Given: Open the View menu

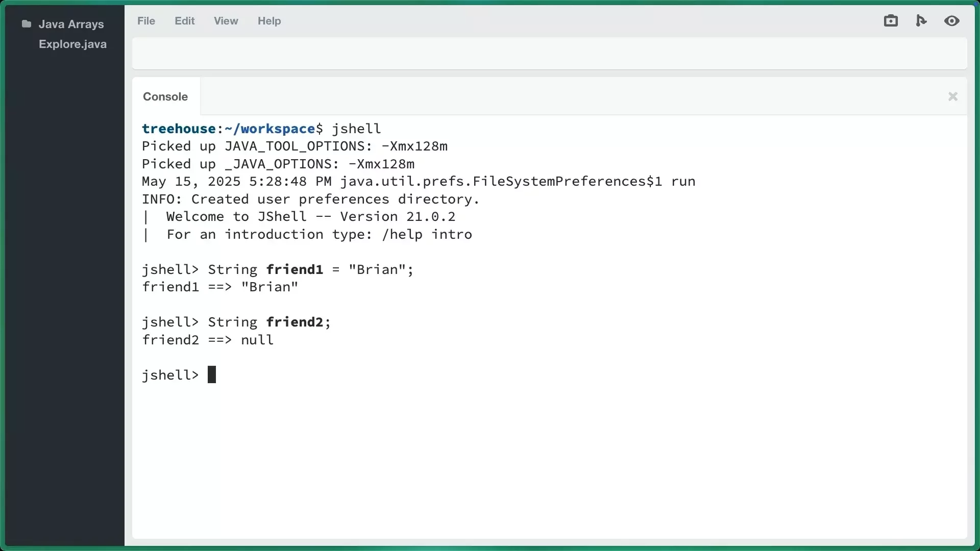Looking at the screenshot, I should click(x=226, y=21).
